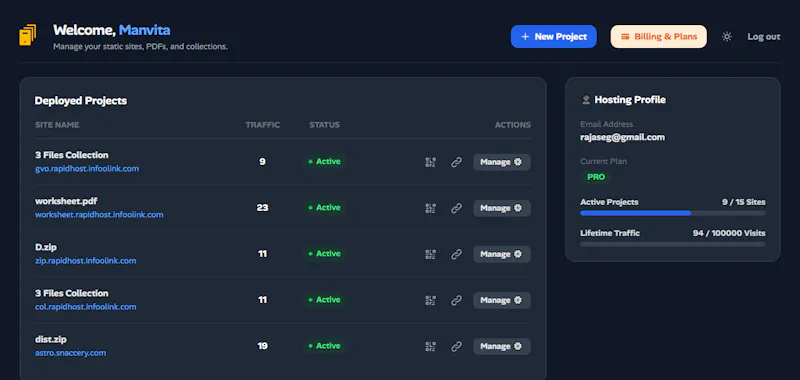800x380 pixels.
Task: Click the traffic value 19
Action: [x=262, y=346]
